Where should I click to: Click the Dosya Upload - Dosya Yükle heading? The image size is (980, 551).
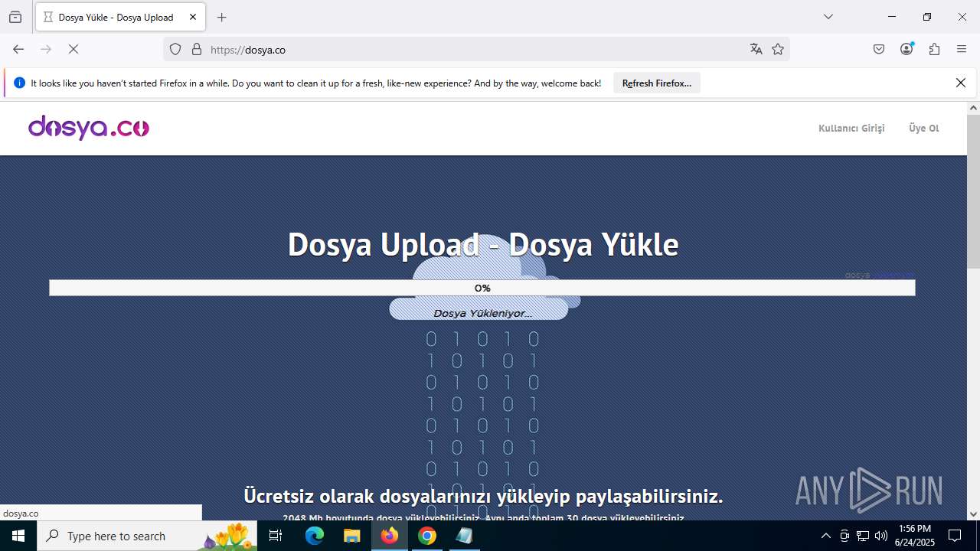point(483,245)
